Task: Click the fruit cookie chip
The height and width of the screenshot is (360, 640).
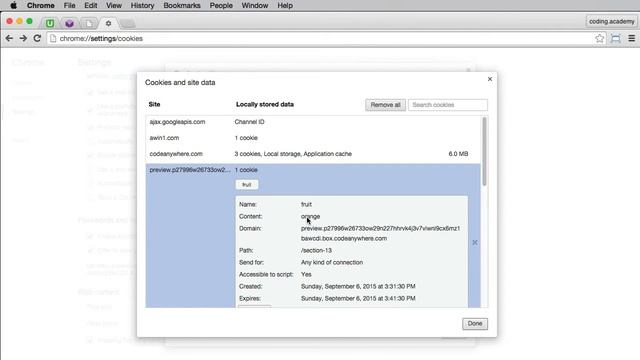Action: (247, 185)
